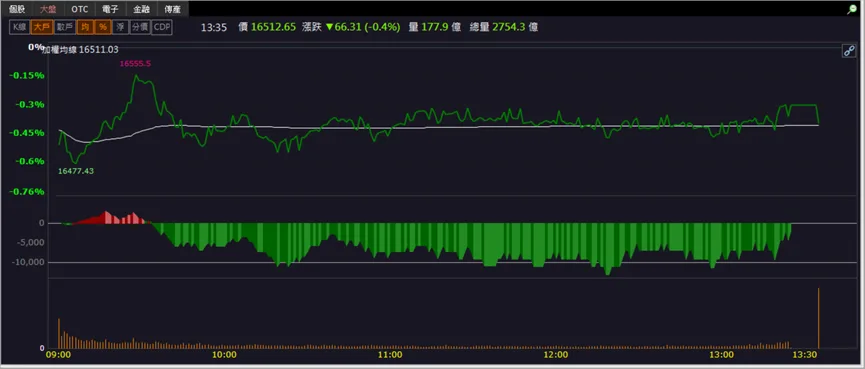
Task: Toggle the K線 chart button
Action: point(19,27)
